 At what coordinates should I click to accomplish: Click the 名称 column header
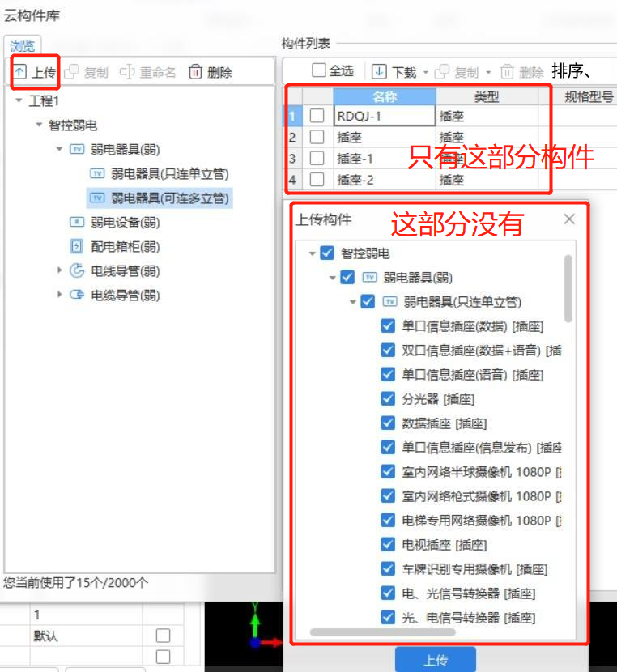click(385, 97)
